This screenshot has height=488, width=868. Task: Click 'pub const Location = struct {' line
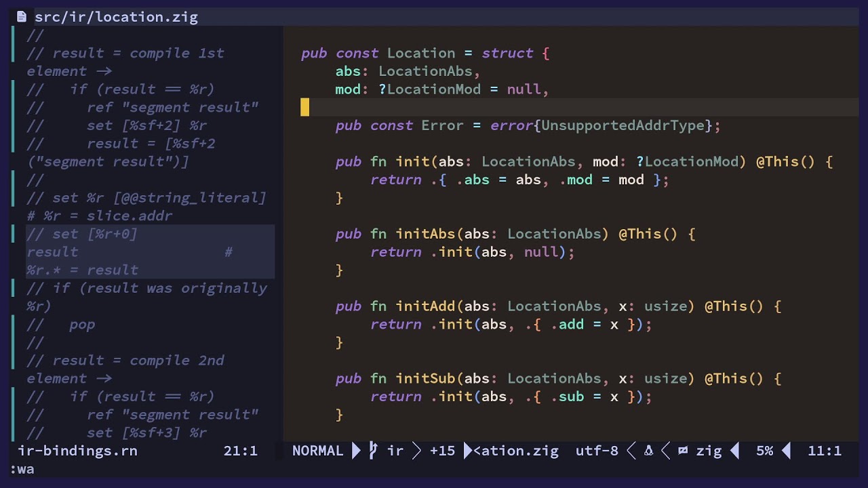[425, 53]
